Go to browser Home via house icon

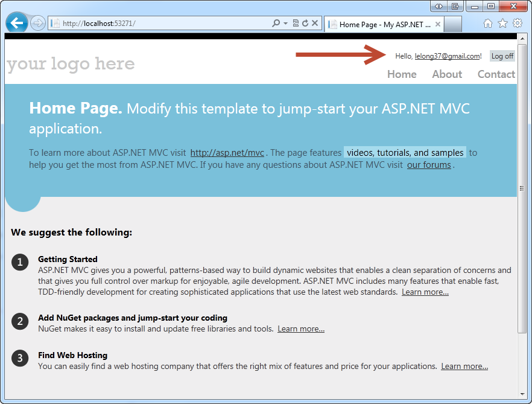coord(488,23)
